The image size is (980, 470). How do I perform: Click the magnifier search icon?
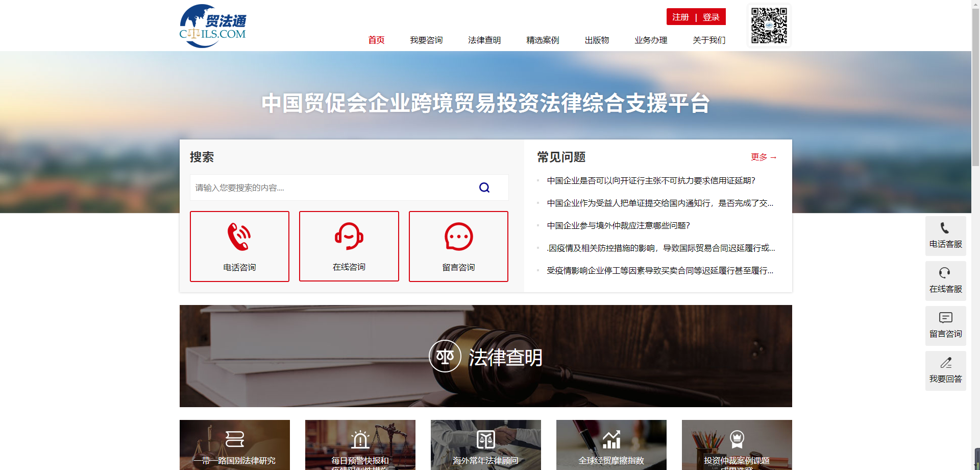pos(484,187)
